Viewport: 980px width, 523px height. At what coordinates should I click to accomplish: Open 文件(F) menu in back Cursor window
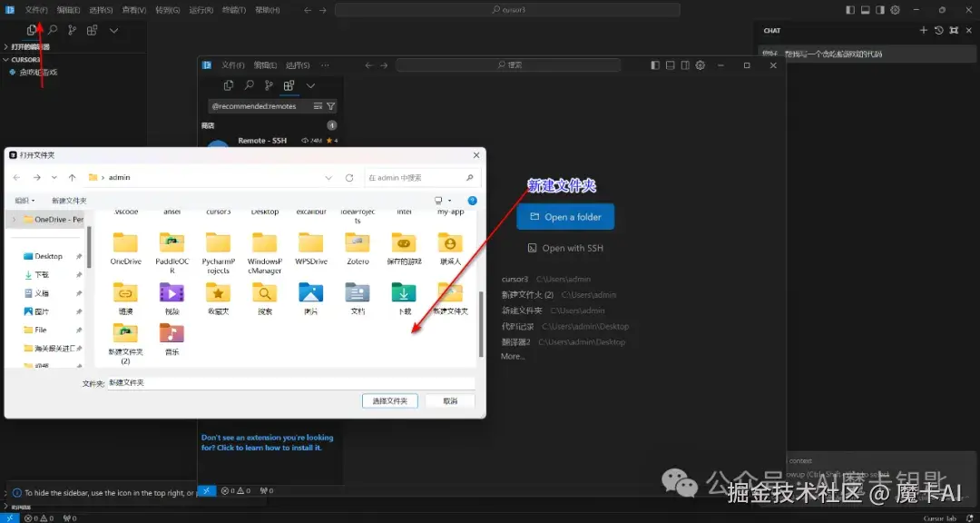point(36,10)
